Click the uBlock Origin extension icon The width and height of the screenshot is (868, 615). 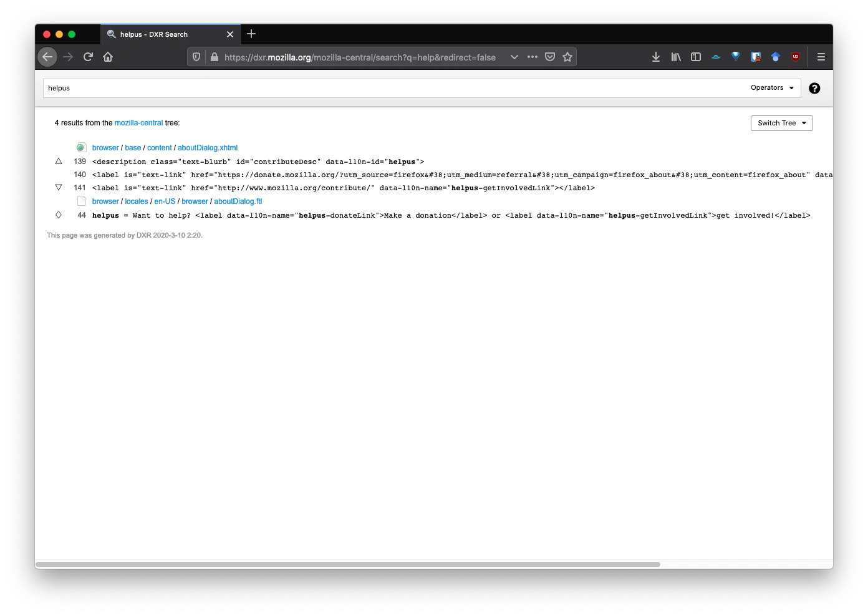pos(796,57)
